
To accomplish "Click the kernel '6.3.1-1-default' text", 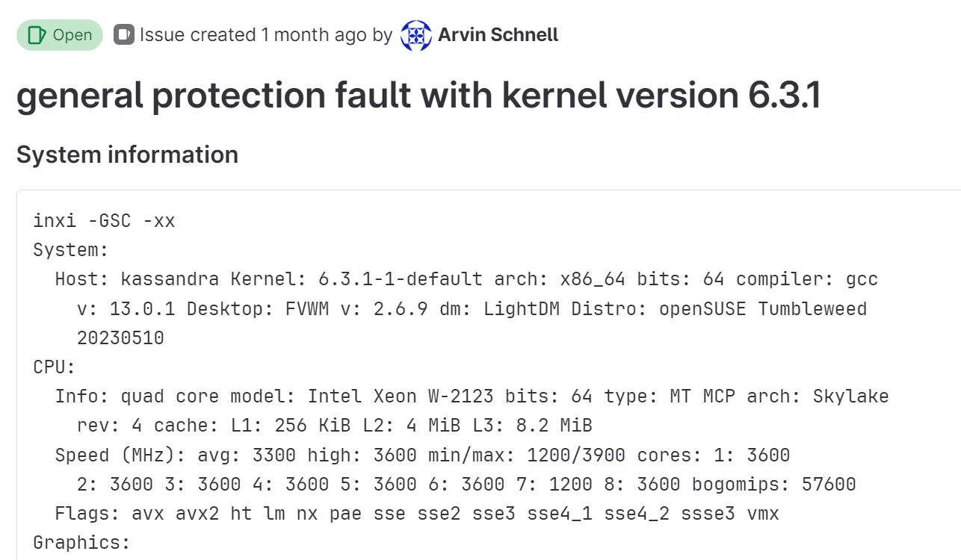I will [x=401, y=279].
